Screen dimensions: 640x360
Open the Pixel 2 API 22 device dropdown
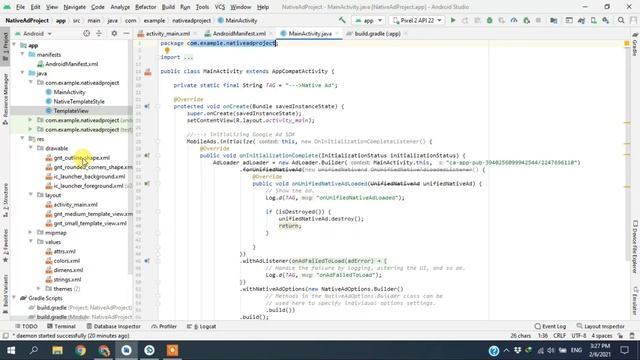(417, 20)
